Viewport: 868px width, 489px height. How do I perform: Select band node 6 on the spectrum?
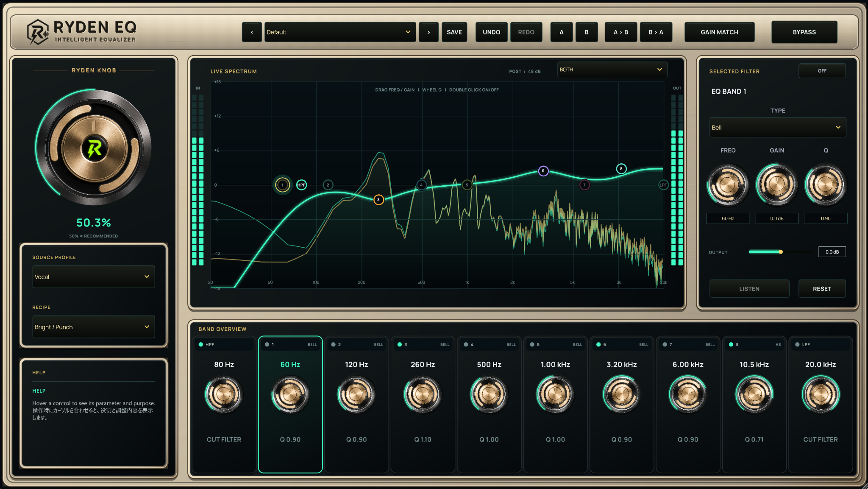tap(543, 171)
